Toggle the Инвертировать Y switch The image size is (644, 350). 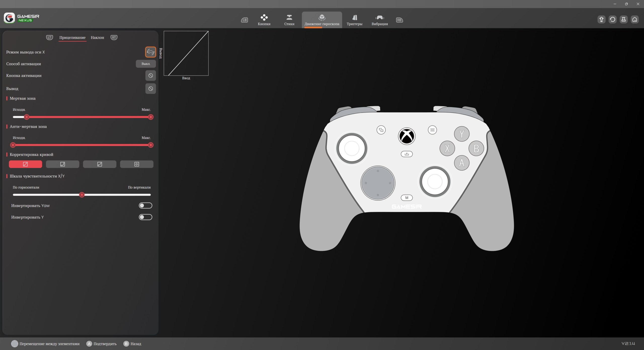pos(145,217)
